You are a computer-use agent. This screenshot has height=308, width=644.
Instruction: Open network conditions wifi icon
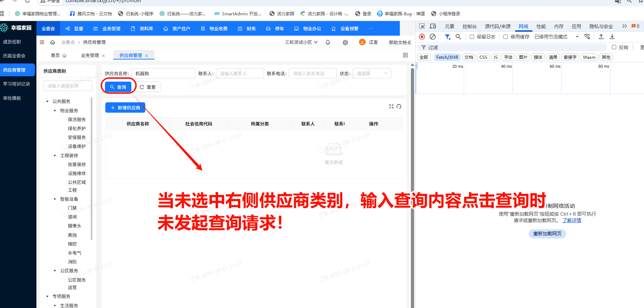587,37
